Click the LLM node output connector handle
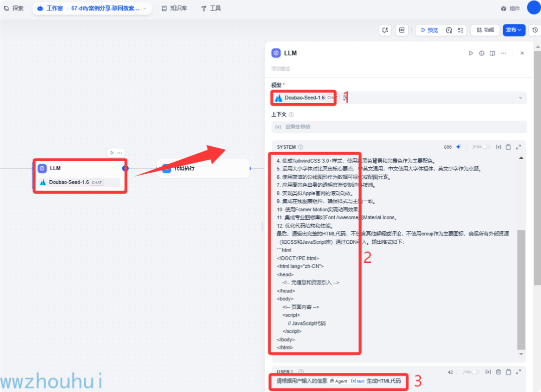 pos(125,168)
